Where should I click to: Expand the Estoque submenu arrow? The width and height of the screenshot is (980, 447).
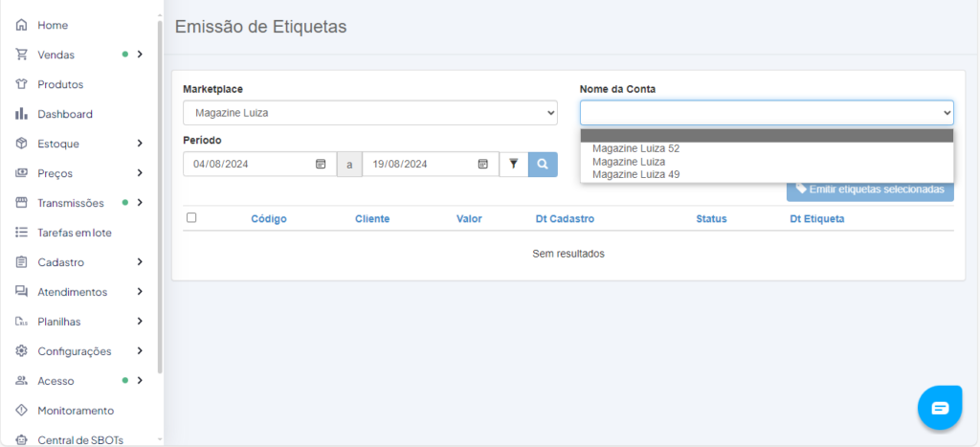pos(140,144)
